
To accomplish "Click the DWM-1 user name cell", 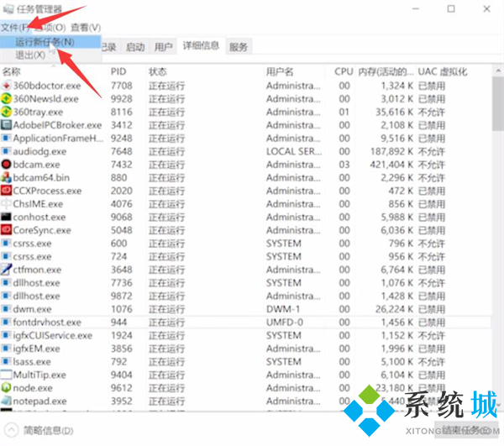I will (x=283, y=309).
